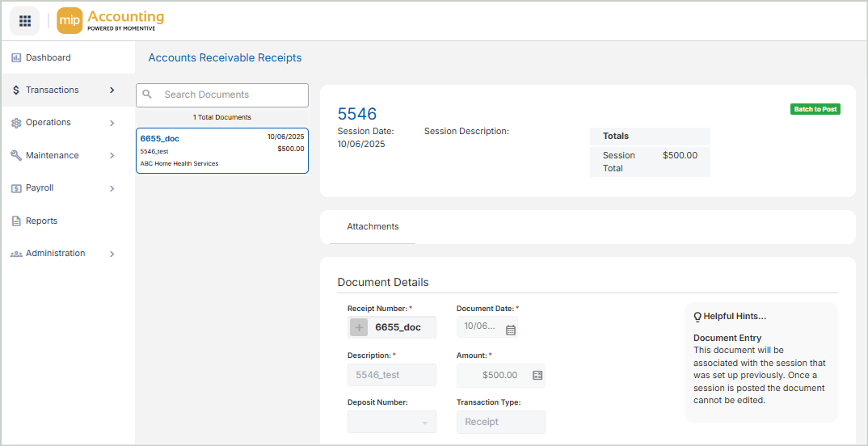Click the search magnifier icon
Screen dimensions: 868x446
148,95
